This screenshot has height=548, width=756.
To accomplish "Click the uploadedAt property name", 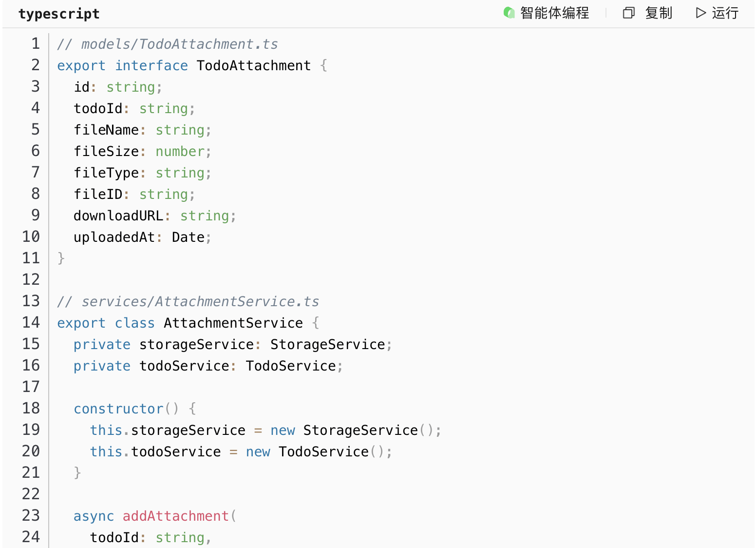I will 114,237.
